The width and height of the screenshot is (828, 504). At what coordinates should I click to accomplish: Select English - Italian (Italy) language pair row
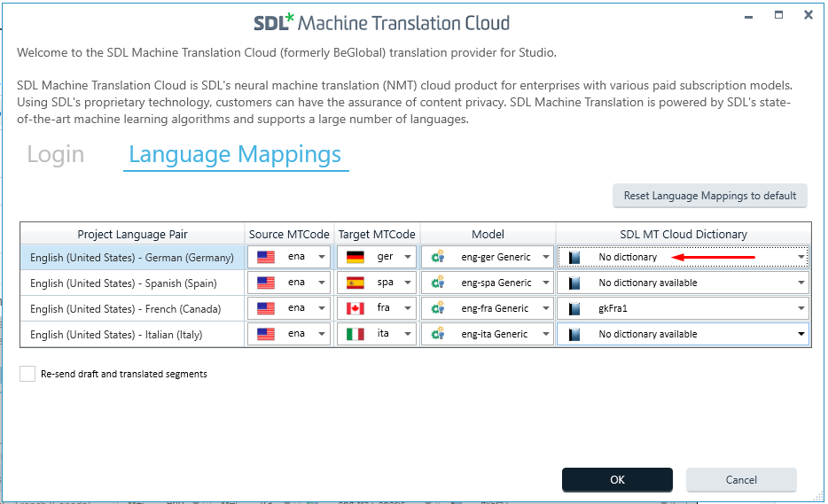coord(132,335)
